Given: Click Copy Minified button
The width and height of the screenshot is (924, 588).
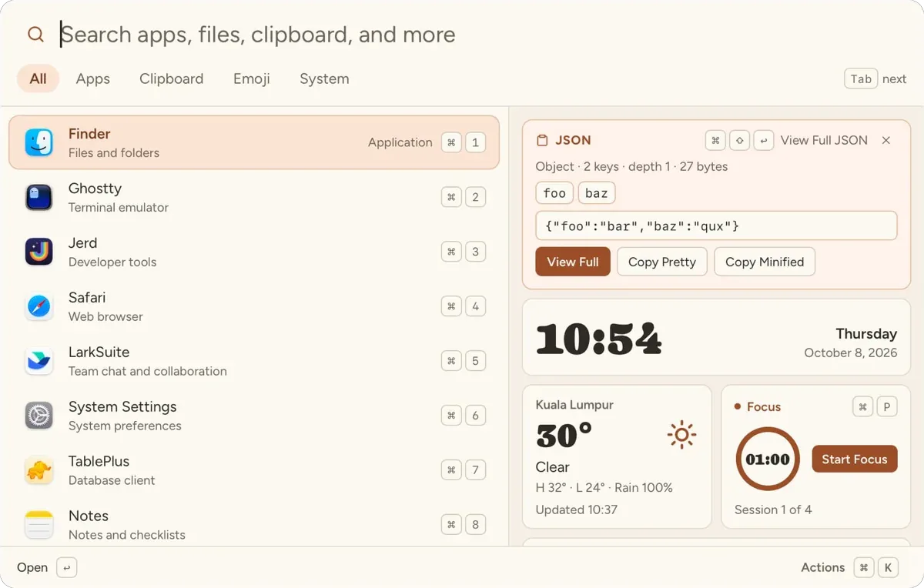Looking at the screenshot, I should (x=765, y=262).
